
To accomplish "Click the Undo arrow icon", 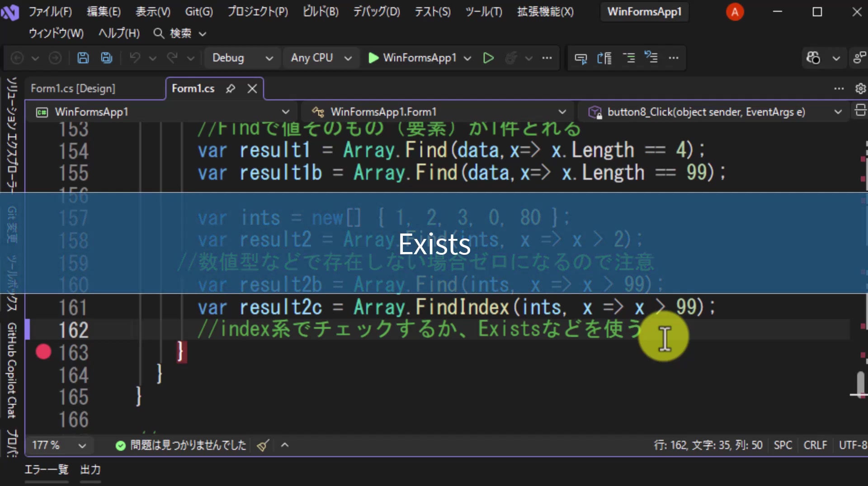I will pos(135,58).
